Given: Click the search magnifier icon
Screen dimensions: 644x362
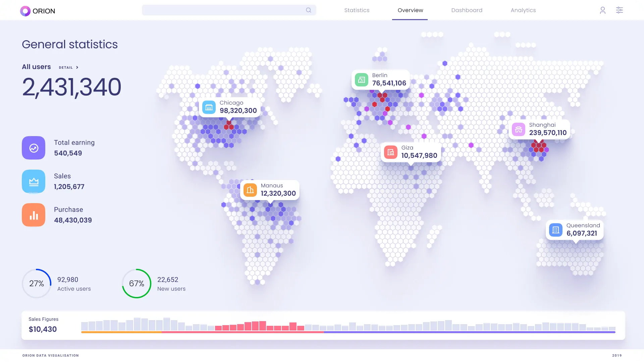Looking at the screenshot, I should [x=308, y=10].
